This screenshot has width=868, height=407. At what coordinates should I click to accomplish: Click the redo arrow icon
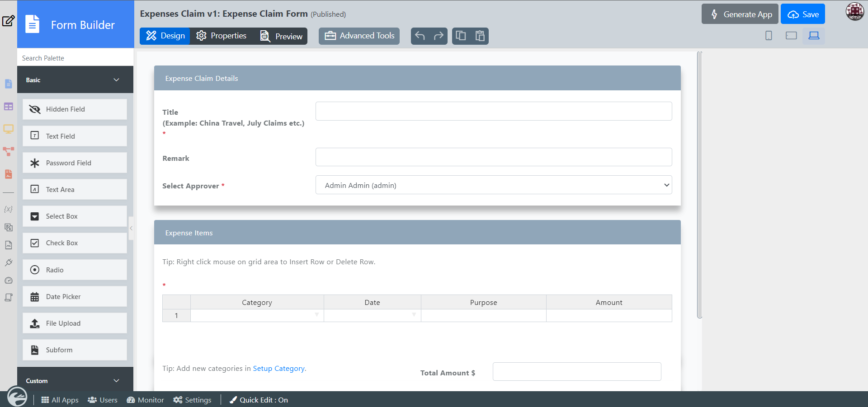click(438, 36)
